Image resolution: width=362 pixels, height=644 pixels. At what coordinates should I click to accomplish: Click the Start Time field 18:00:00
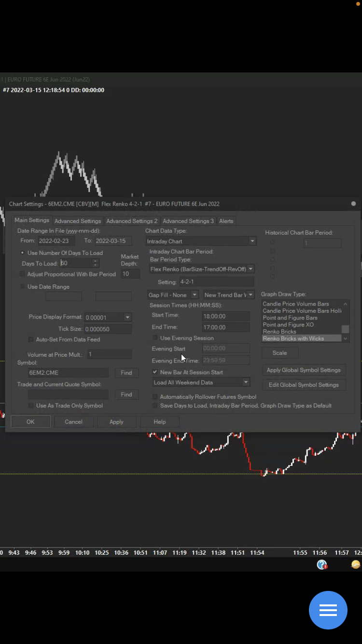[226, 316]
